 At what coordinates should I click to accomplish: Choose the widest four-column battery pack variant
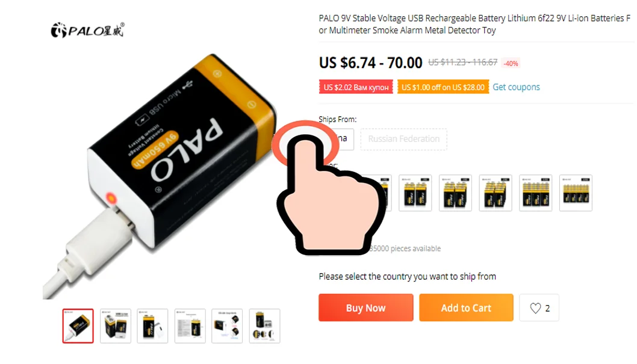pyautogui.click(x=576, y=193)
